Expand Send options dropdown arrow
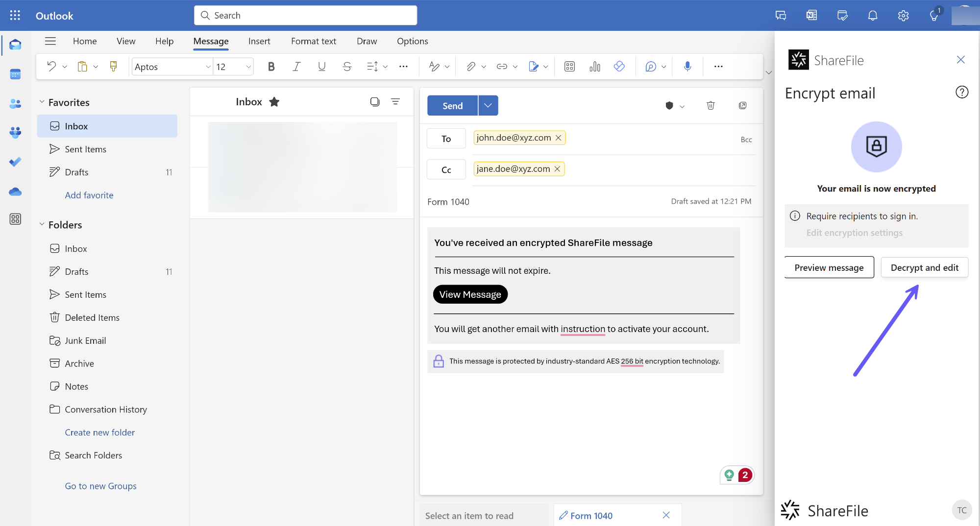980x526 pixels. point(488,105)
